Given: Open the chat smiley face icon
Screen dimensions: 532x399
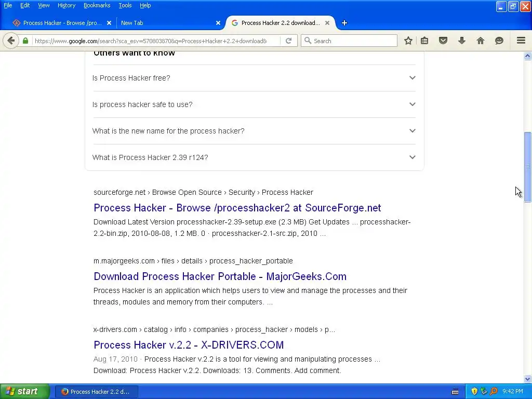Looking at the screenshot, I should point(499,41).
